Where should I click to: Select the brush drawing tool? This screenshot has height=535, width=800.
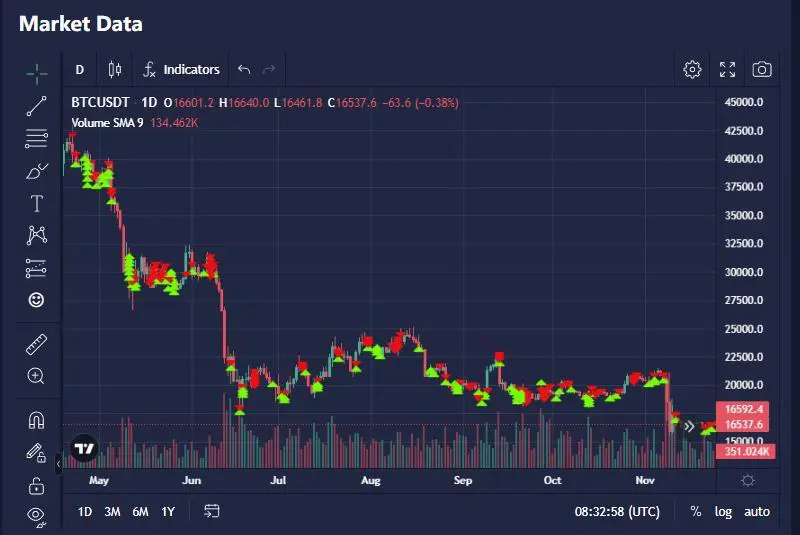[x=36, y=171]
